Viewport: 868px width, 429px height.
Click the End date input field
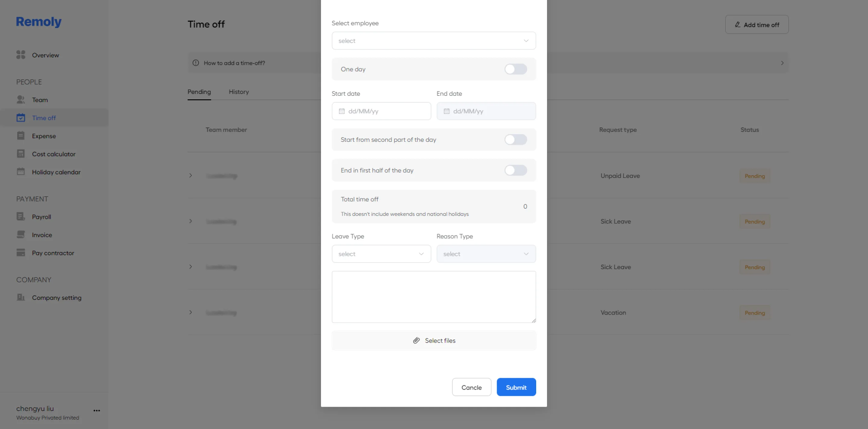click(486, 111)
